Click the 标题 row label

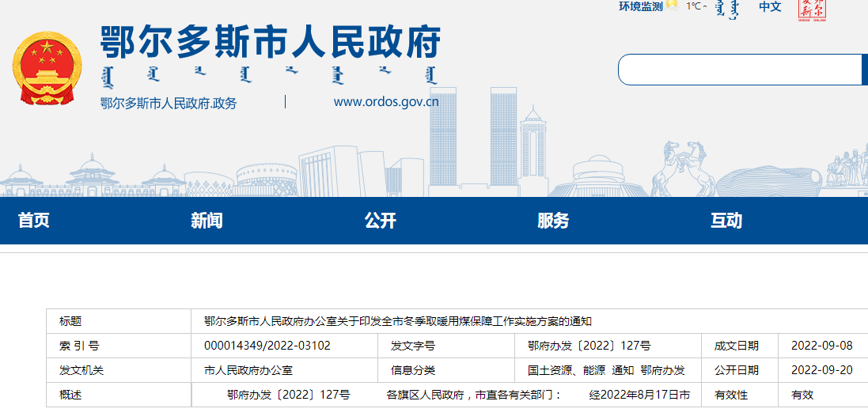coord(70,321)
